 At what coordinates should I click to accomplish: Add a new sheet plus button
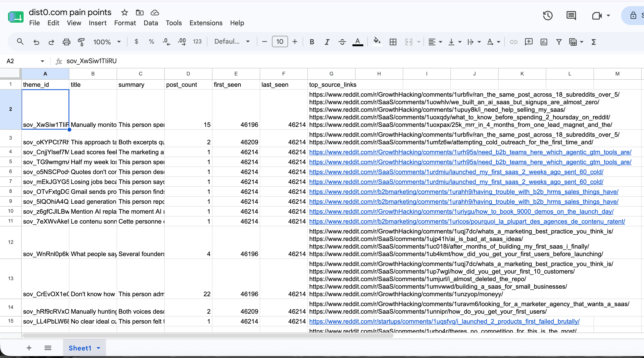(29, 348)
